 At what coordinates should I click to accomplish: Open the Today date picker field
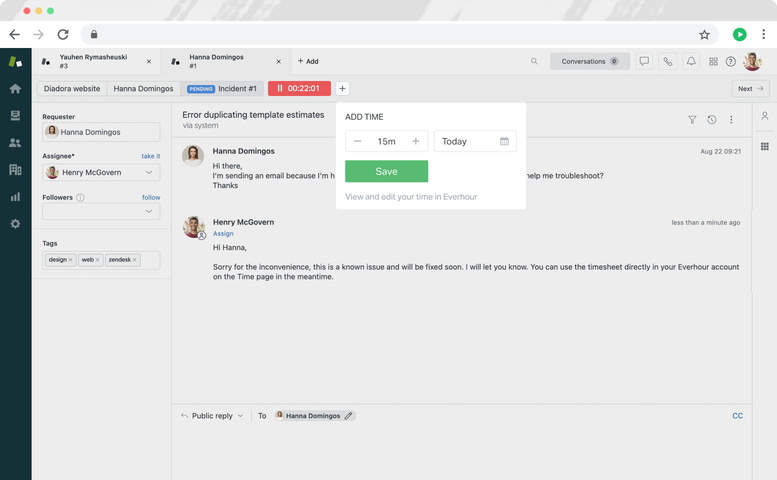[x=475, y=141]
